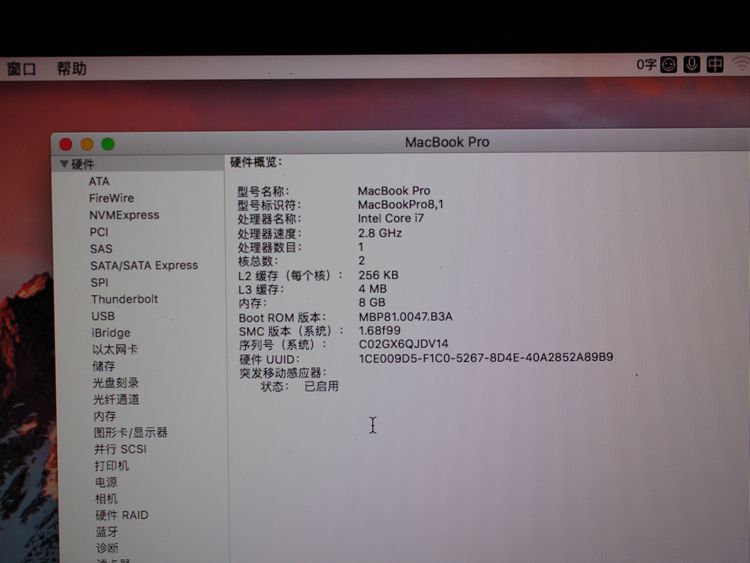Select 储存 in the sidebar

(104, 366)
